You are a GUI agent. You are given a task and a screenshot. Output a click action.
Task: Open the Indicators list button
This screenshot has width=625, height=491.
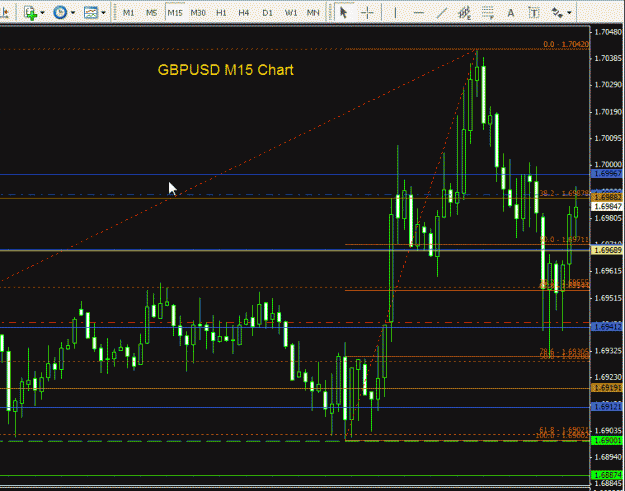(x=30, y=13)
